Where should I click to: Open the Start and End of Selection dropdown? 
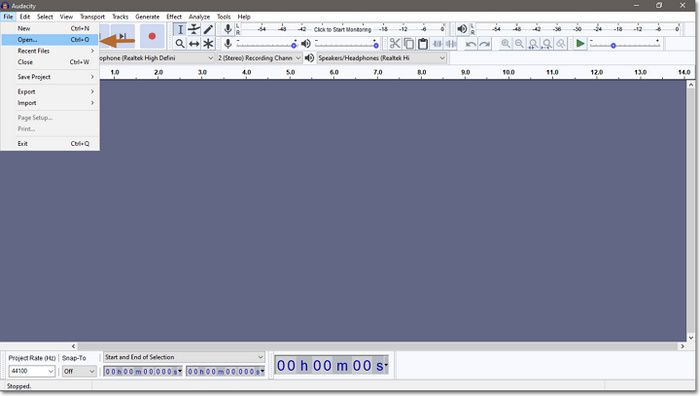184,357
